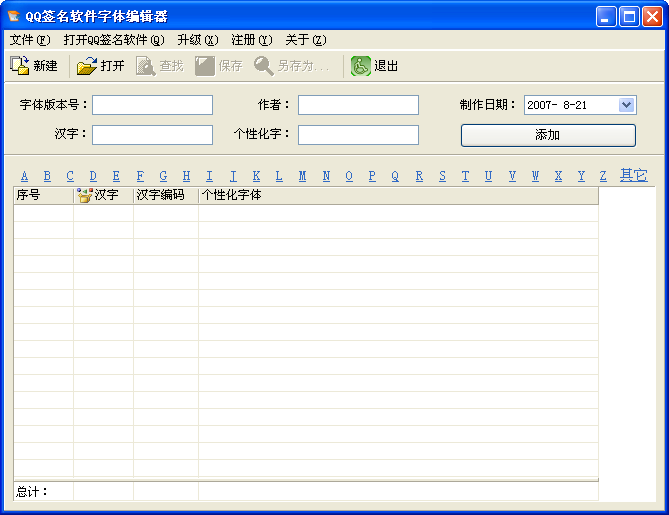
Task: Select letter link E
Action: pyautogui.click(x=116, y=176)
